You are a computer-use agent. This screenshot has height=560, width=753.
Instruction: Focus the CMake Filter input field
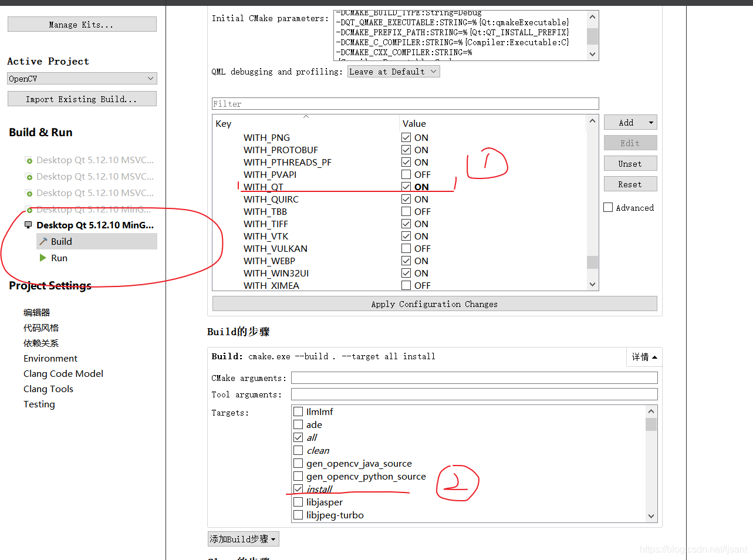tap(405, 104)
